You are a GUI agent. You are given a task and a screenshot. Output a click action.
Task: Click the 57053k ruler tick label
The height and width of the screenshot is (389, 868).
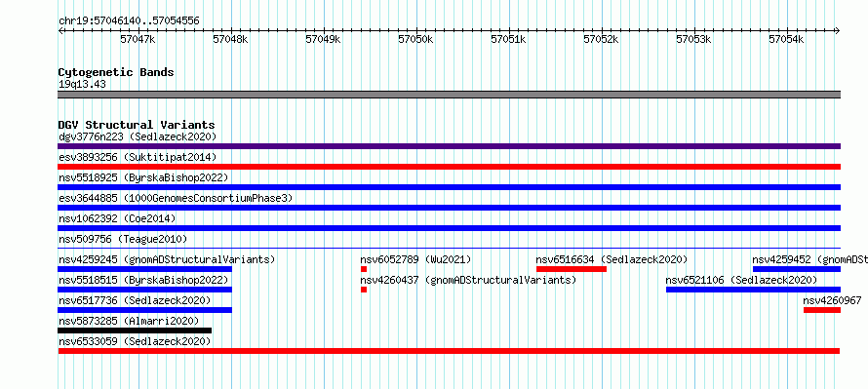(694, 39)
